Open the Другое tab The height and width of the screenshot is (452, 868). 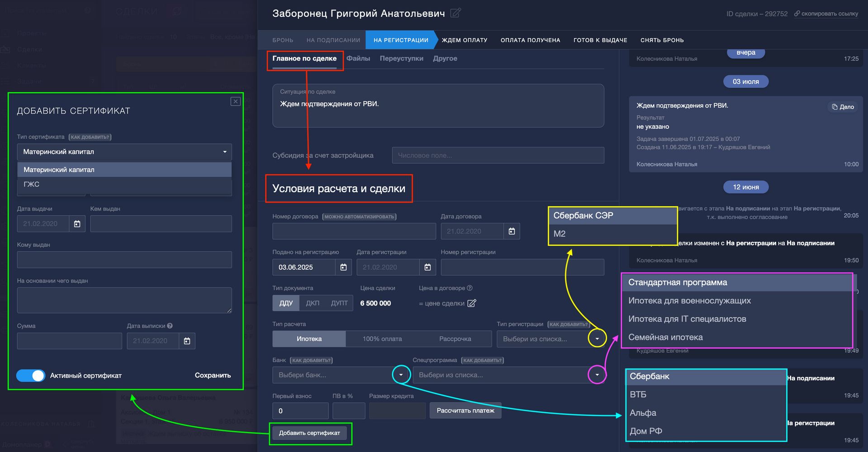click(445, 59)
